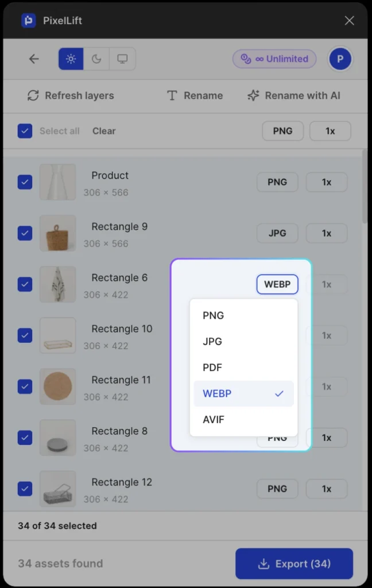The height and width of the screenshot is (588, 372).
Task: Click the Rectangle 10 tray thumbnail
Action: coord(58,335)
